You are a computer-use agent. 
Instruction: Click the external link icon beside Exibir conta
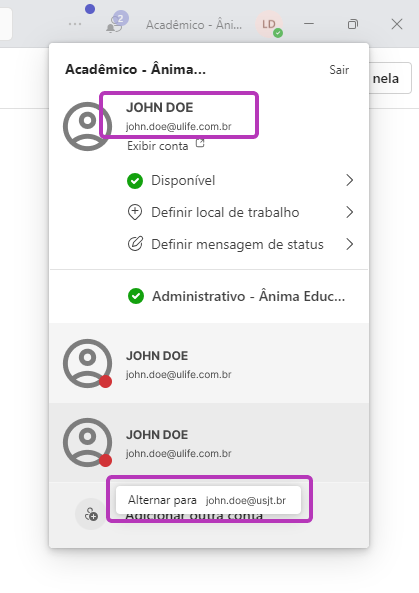point(200,144)
